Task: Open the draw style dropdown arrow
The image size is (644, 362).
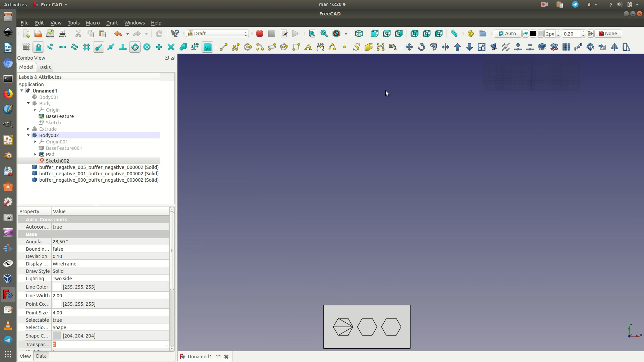Action: pos(346,34)
